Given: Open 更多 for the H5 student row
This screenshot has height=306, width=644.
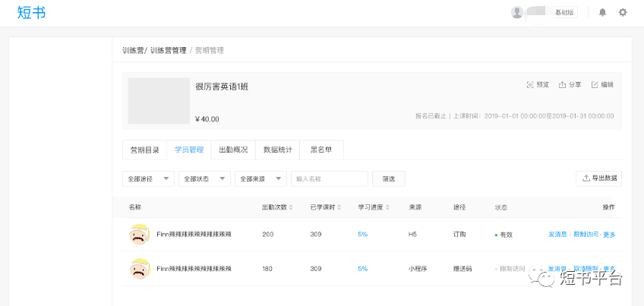Looking at the screenshot, I should [x=610, y=235].
